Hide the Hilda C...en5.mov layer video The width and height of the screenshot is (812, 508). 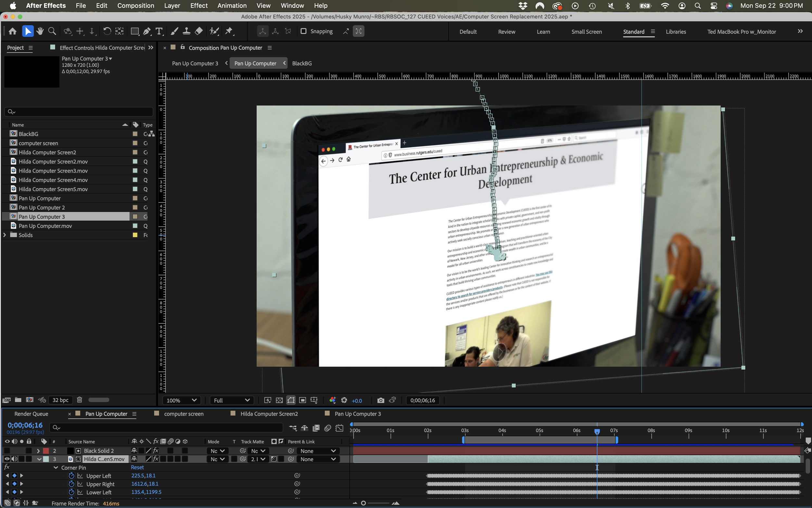click(7, 459)
